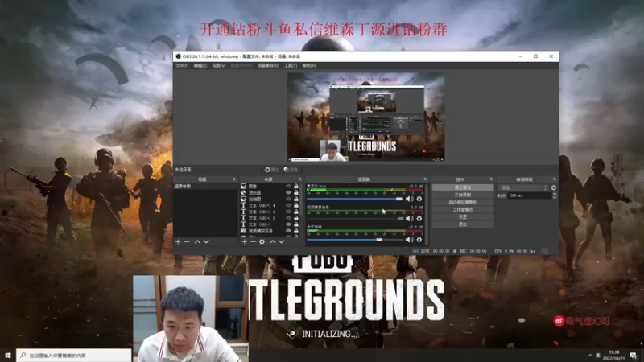
Task: Open the scene transition type dropdown
Action: tap(523, 187)
